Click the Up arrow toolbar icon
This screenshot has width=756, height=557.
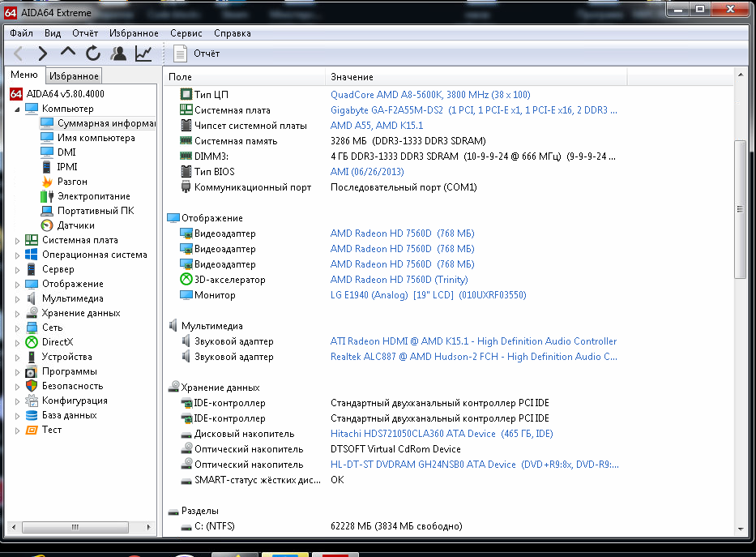click(68, 54)
